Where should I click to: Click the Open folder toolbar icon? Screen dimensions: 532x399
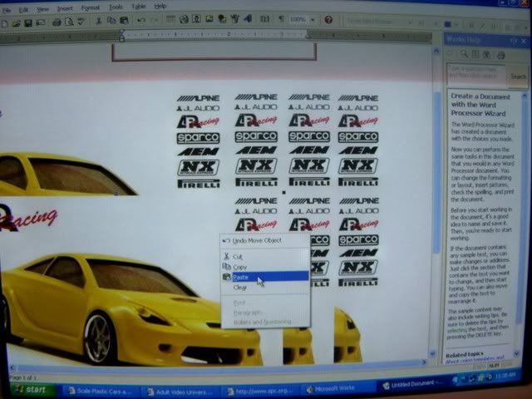pyautogui.click(x=17, y=23)
